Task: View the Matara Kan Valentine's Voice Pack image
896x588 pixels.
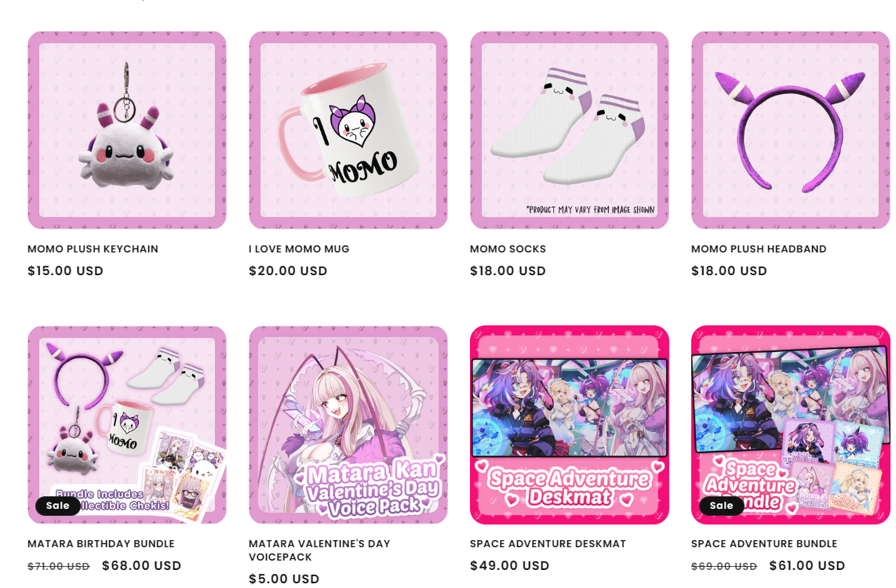Action: (x=348, y=425)
